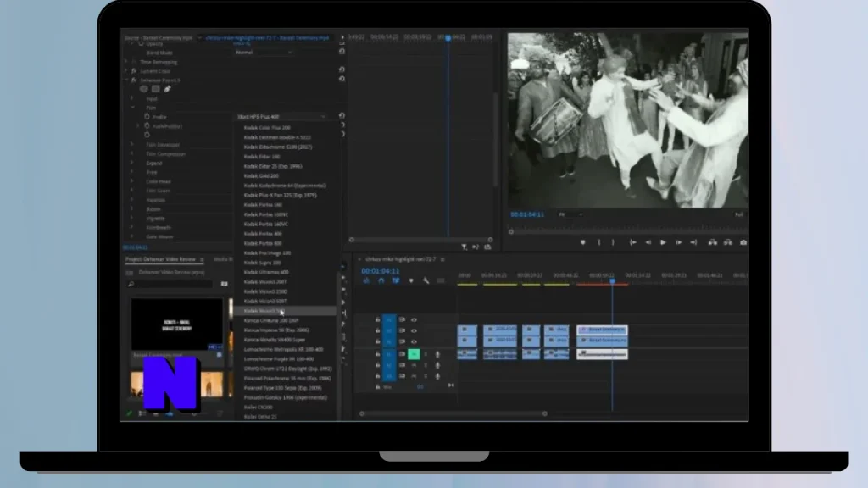868x488 pixels.
Task: Click the pen mask tool under Dehancer effect
Action: pos(167,88)
